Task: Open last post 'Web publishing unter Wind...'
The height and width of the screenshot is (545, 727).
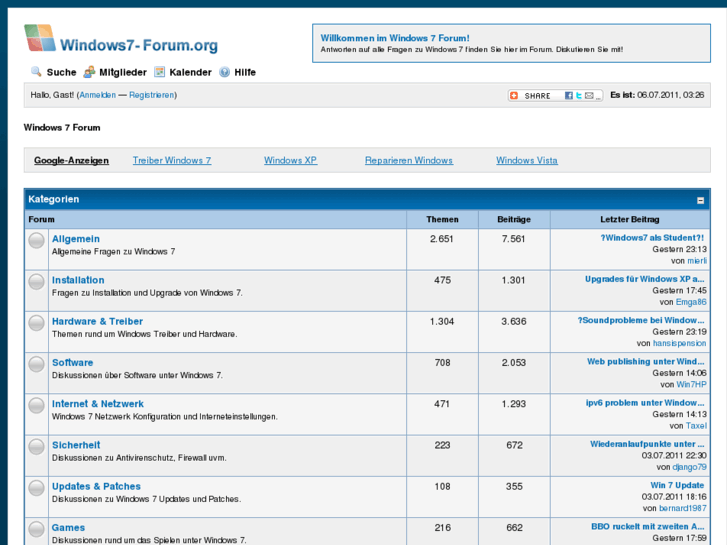Action: [x=645, y=362]
